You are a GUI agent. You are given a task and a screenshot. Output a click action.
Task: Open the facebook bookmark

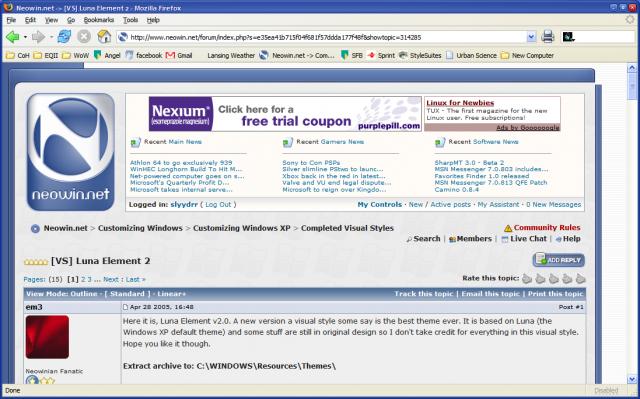point(144,55)
